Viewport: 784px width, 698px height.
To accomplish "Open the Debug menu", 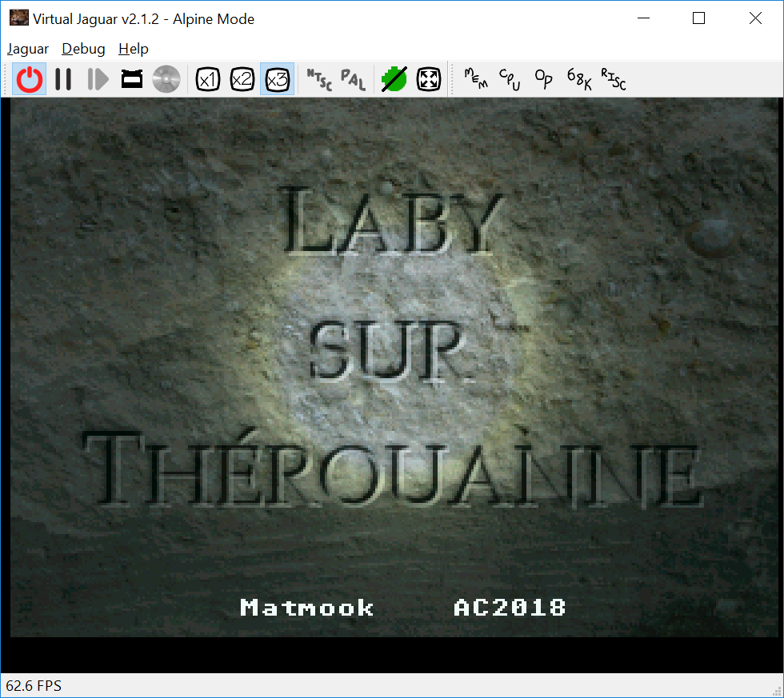I will click(83, 49).
